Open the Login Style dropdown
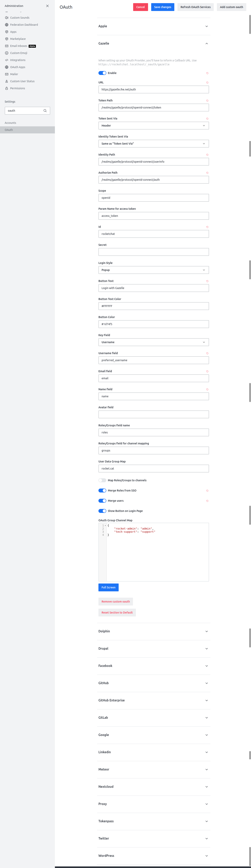This screenshot has height=868, width=251. click(154, 270)
